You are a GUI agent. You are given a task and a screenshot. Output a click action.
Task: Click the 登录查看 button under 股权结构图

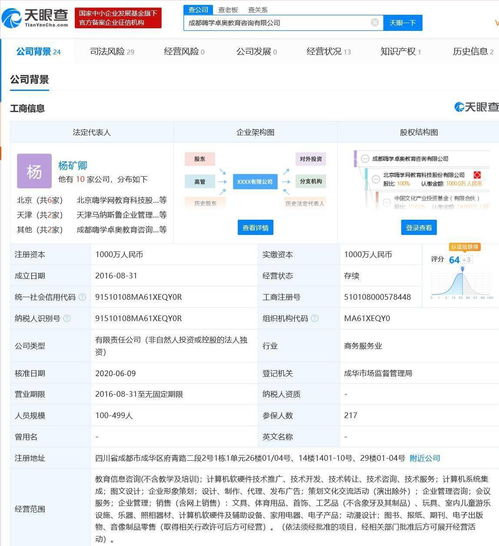point(419,227)
